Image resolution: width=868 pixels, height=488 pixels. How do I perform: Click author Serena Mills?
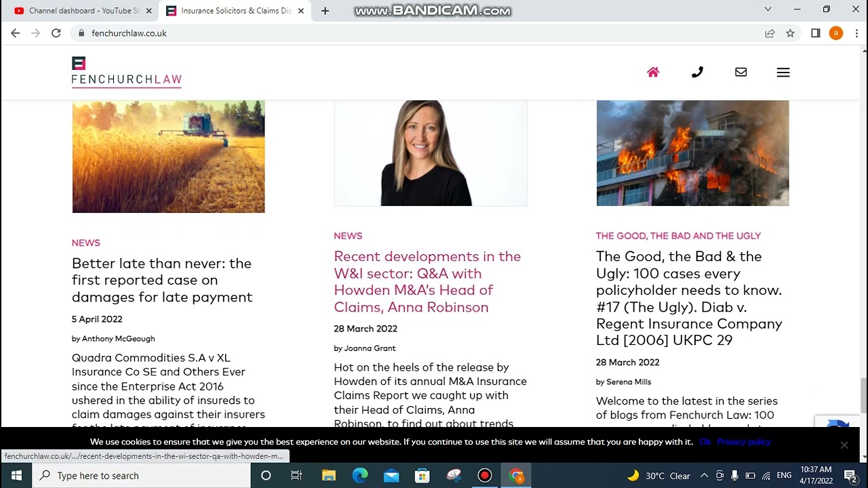pos(629,382)
